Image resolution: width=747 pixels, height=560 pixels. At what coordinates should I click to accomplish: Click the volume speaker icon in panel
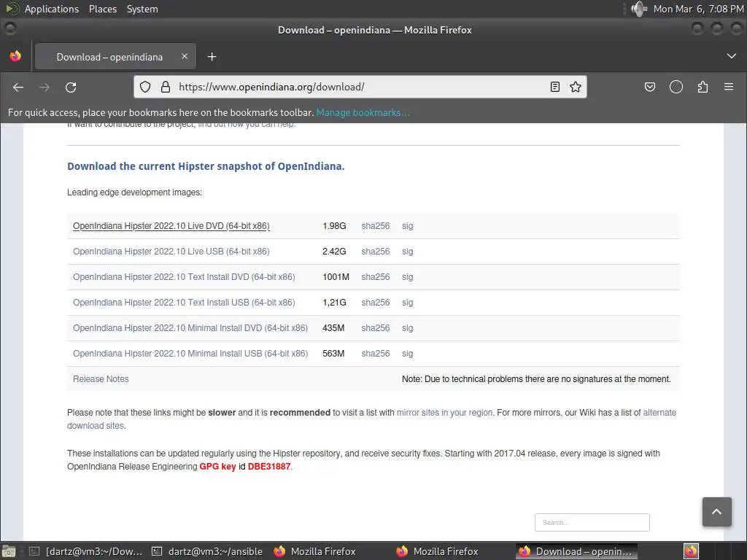tap(638, 9)
